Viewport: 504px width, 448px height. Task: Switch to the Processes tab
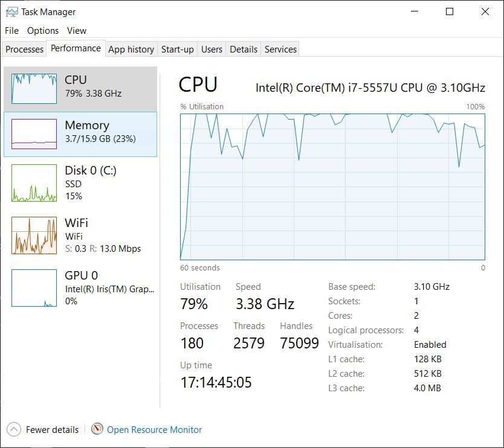25,50
